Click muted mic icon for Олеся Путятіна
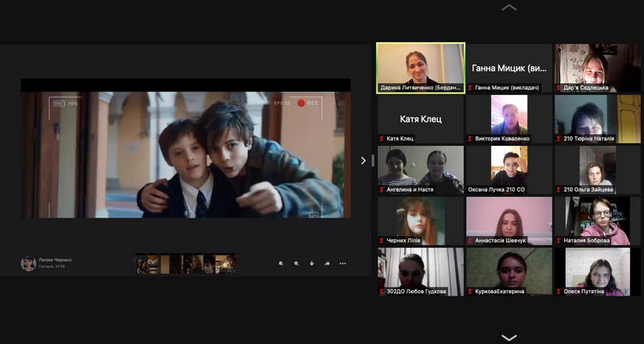This screenshot has width=644, height=344. (559, 292)
